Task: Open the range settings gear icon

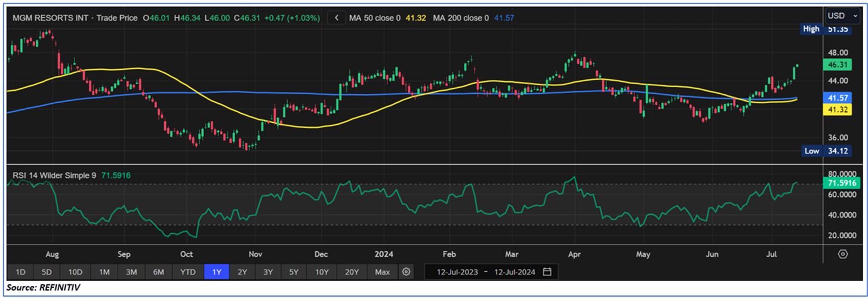Action: click(x=407, y=272)
